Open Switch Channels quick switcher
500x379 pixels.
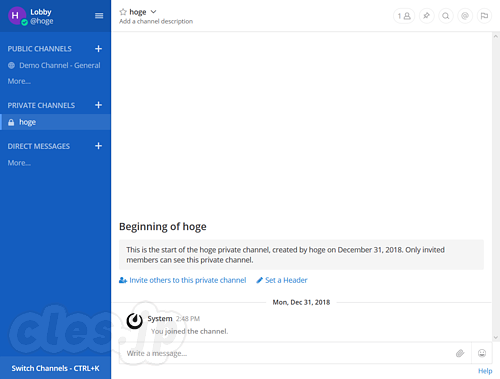pyautogui.click(x=55, y=368)
